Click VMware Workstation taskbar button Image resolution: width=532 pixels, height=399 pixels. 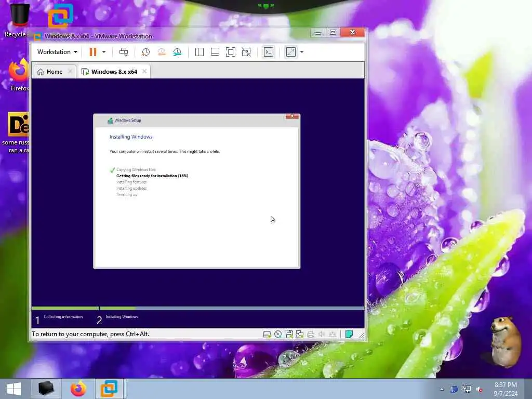[110, 389]
